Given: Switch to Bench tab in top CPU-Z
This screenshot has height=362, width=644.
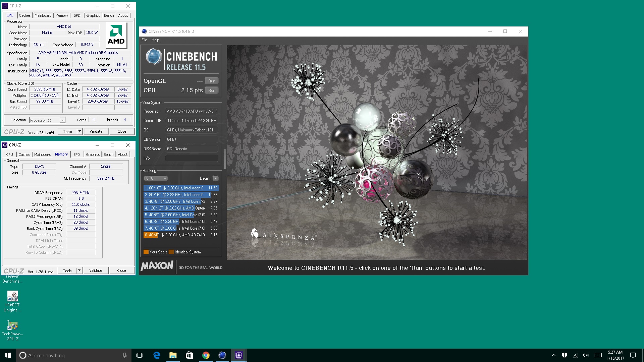Looking at the screenshot, I should point(109,15).
